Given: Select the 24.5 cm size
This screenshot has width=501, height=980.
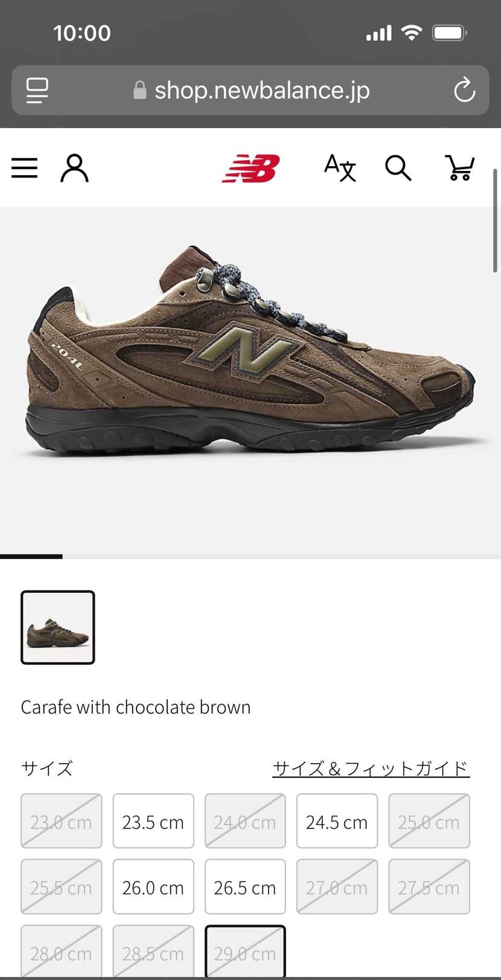Looking at the screenshot, I should coord(337,821).
